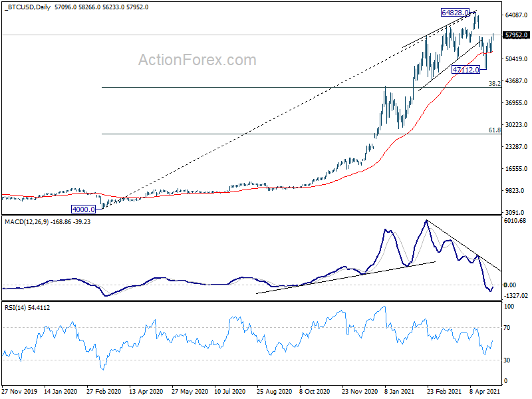Viewport: 532px width, 399px height.
Task: Click the RSI scale value 30
Action: coord(507,360)
